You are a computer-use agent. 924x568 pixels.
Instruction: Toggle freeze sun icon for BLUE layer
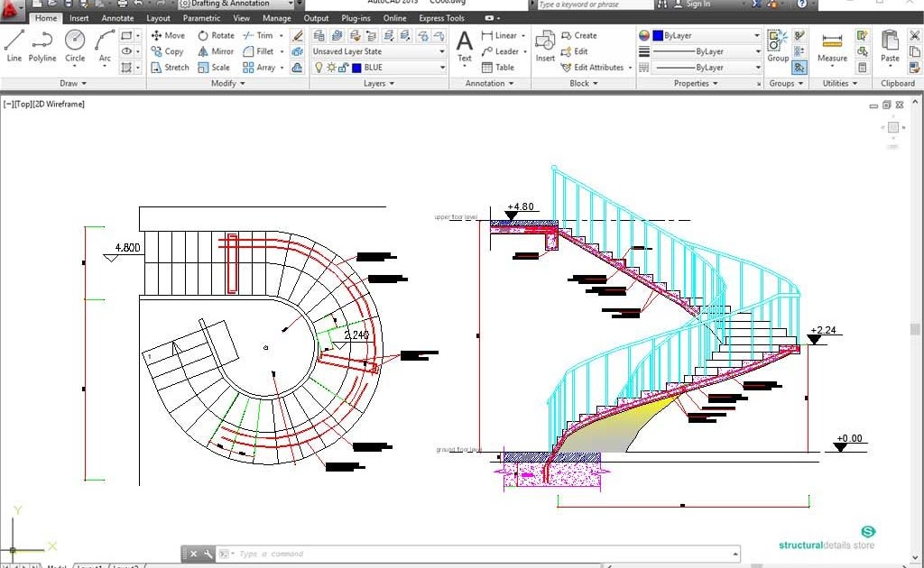pyautogui.click(x=331, y=67)
